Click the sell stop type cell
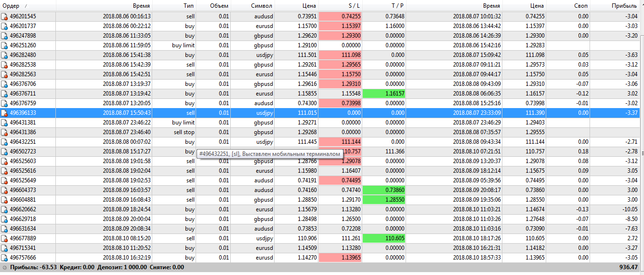The height and width of the screenshot is (275, 644). click(184, 132)
